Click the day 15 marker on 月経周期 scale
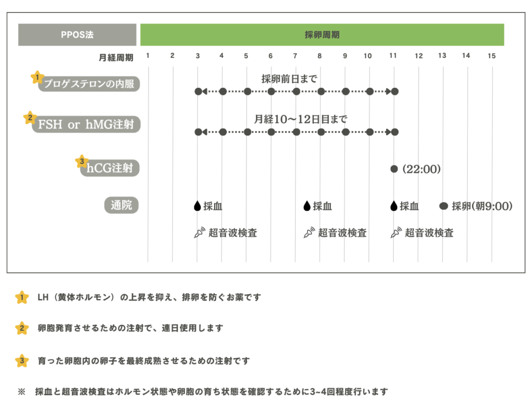 point(491,55)
